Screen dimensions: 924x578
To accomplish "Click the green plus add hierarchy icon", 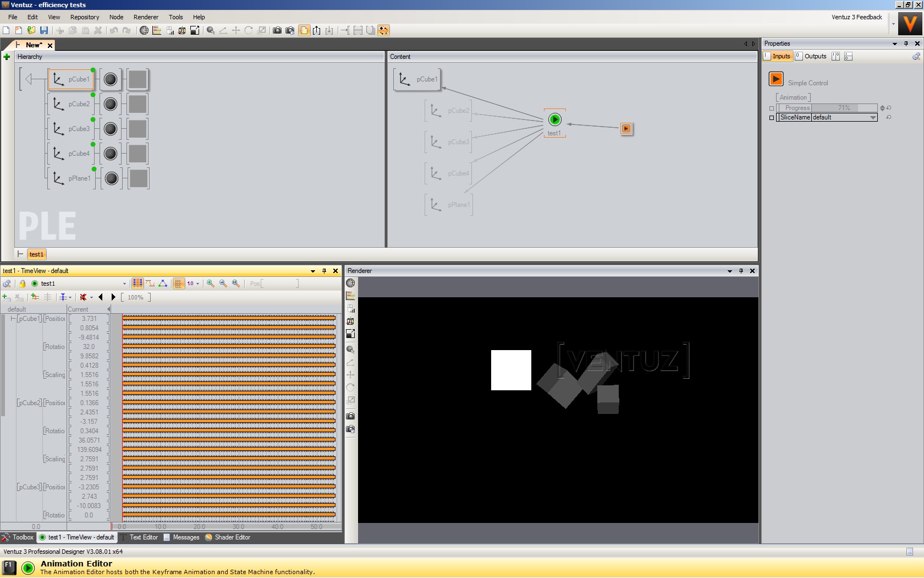I will (7, 57).
